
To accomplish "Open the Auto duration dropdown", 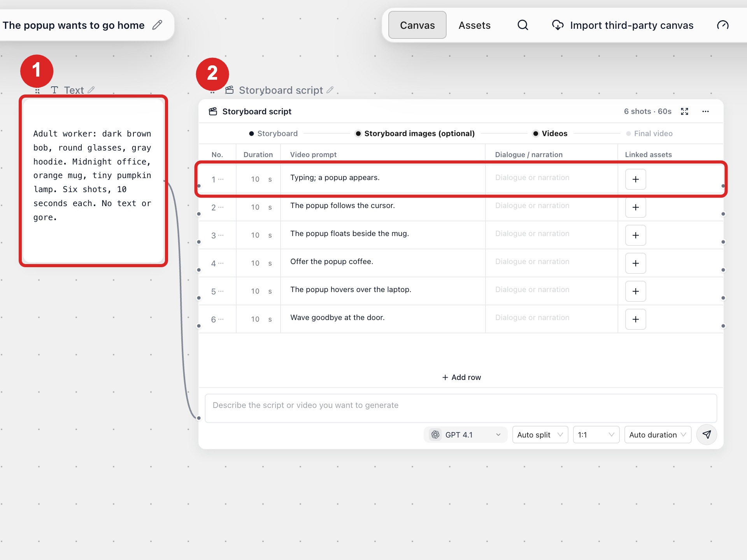I will (x=658, y=435).
